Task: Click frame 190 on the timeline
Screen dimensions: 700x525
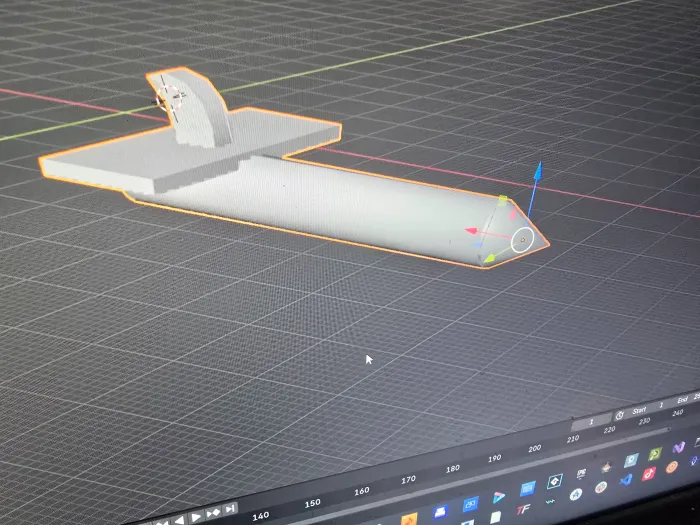Action: click(495, 458)
